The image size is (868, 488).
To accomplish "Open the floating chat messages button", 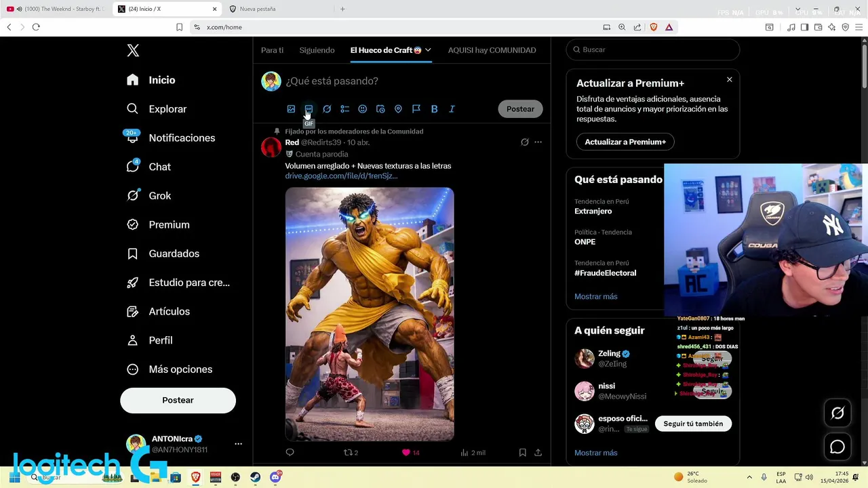I will (x=837, y=447).
